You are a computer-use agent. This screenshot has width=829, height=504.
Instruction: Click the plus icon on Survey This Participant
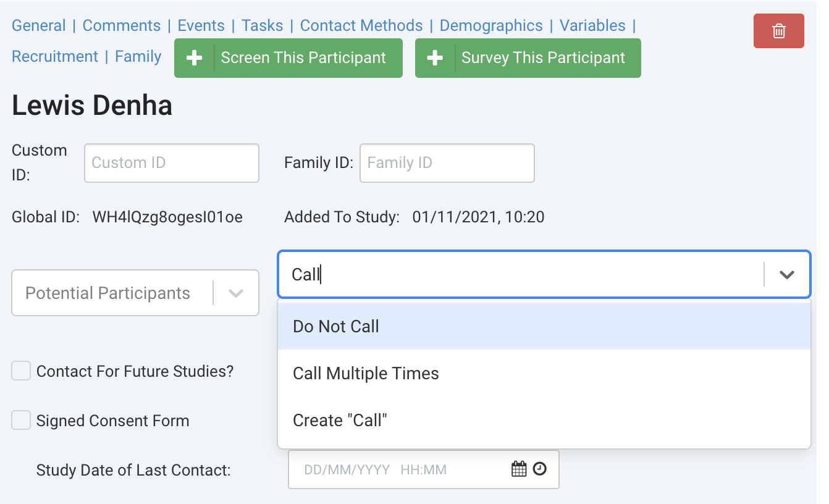pos(436,58)
